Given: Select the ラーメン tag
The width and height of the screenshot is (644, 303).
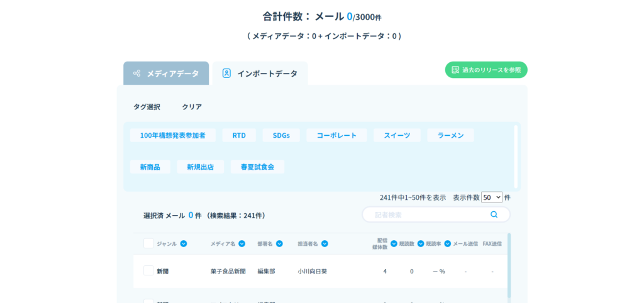Looking at the screenshot, I should click(450, 135).
